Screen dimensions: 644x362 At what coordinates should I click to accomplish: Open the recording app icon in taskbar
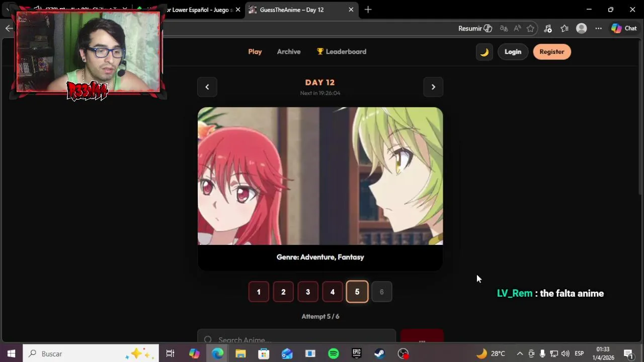click(x=403, y=353)
